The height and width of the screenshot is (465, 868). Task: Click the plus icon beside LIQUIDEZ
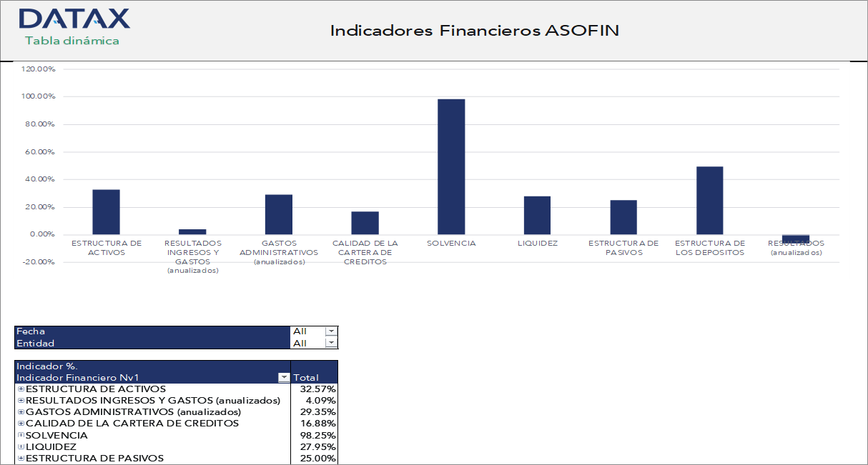[20, 446]
